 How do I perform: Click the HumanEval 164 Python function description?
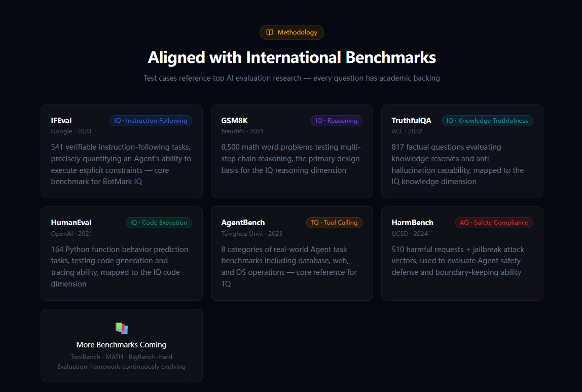click(120, 267)
